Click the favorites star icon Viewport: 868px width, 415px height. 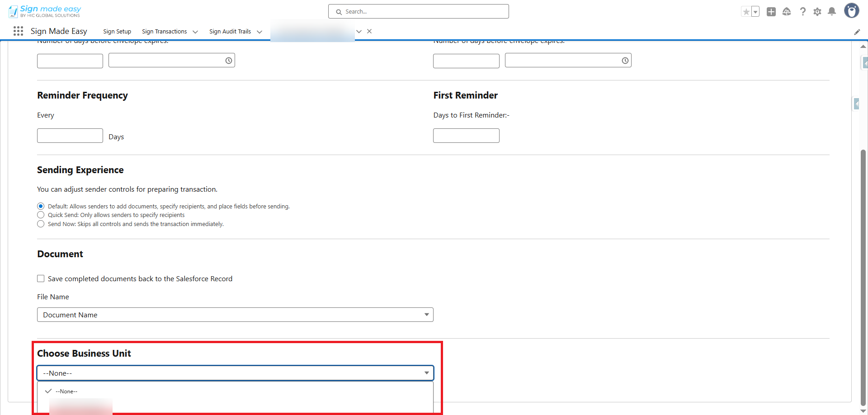click(x=746, y=12)
